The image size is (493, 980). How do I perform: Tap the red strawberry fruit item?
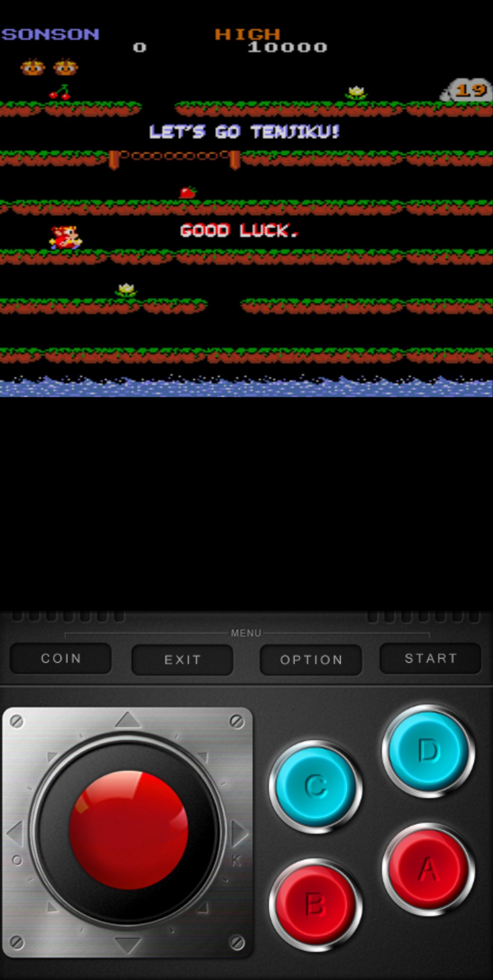[x=187, y=192]
